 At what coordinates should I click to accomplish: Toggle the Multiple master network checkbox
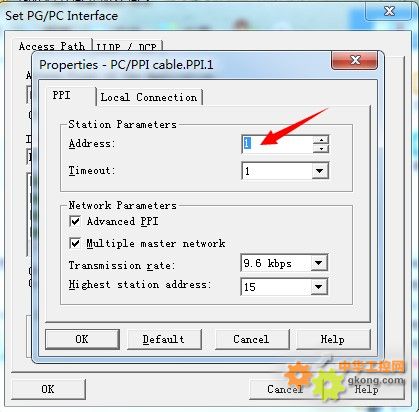pos(75,243)
